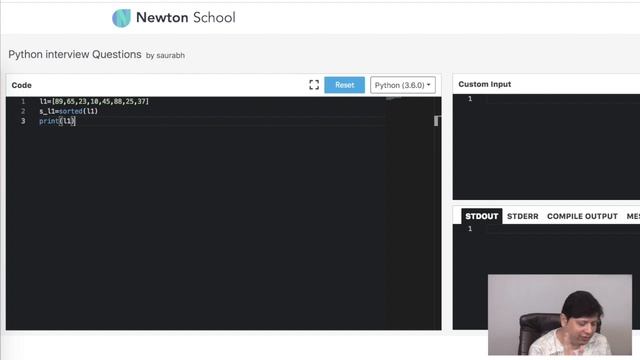Click the webcam video thumbnail
640x360 pixels.
coord(560,315)
